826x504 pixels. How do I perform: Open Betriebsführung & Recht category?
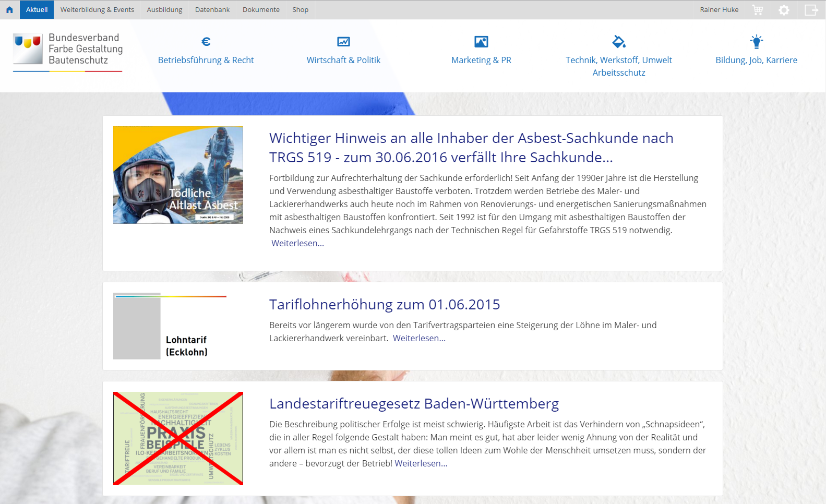click(206, 60)
